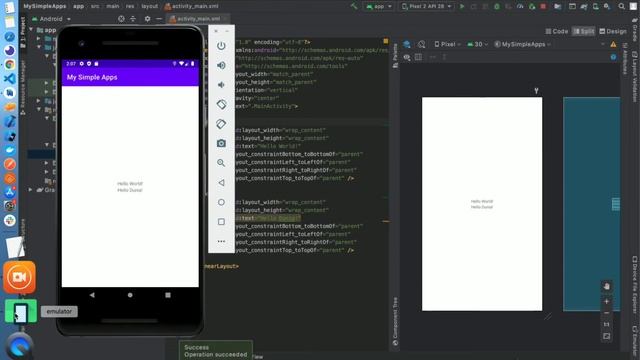640x360 pixels.
Task: Click emulator panel Back triangle
Action: pos(221,182)
